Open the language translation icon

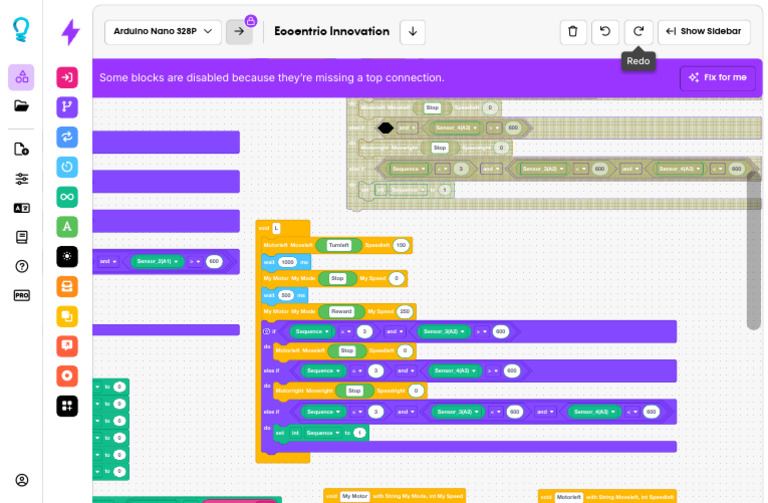click(21, 208)
